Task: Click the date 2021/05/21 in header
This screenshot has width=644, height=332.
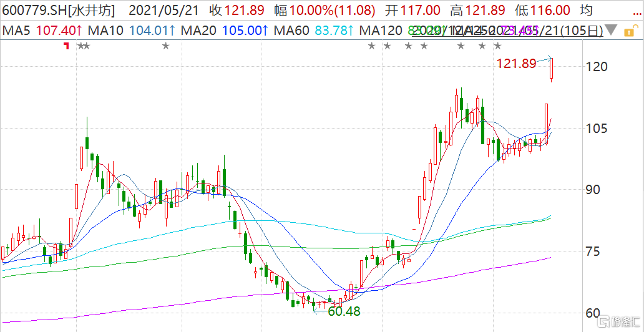Action: click(163, 11)
